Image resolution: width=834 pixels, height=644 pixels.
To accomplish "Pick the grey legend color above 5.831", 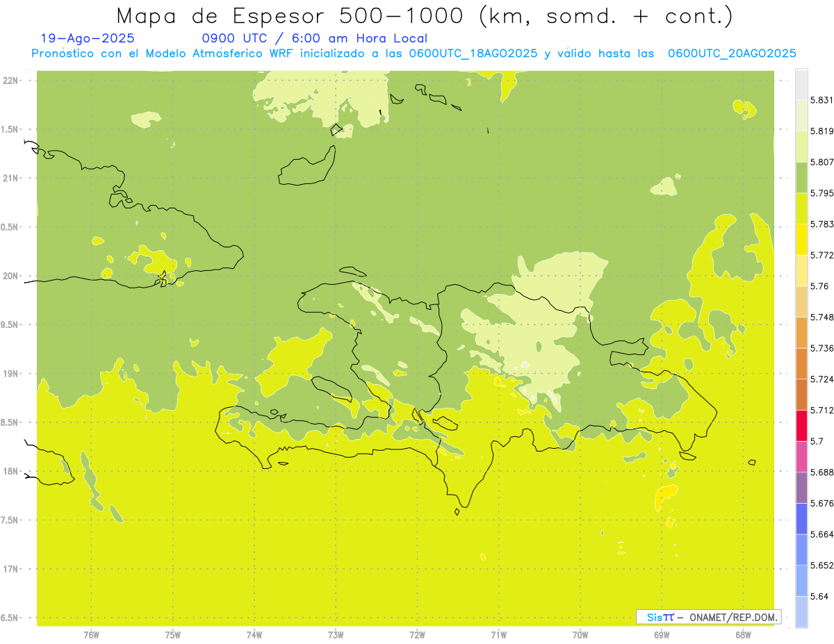I will pyautogui.click(x=801, y=84).
